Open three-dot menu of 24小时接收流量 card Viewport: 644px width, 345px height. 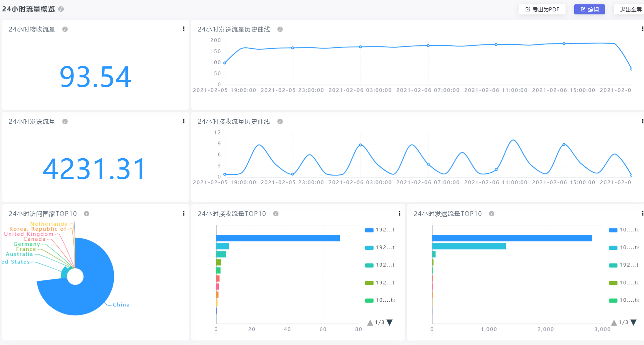183,29
